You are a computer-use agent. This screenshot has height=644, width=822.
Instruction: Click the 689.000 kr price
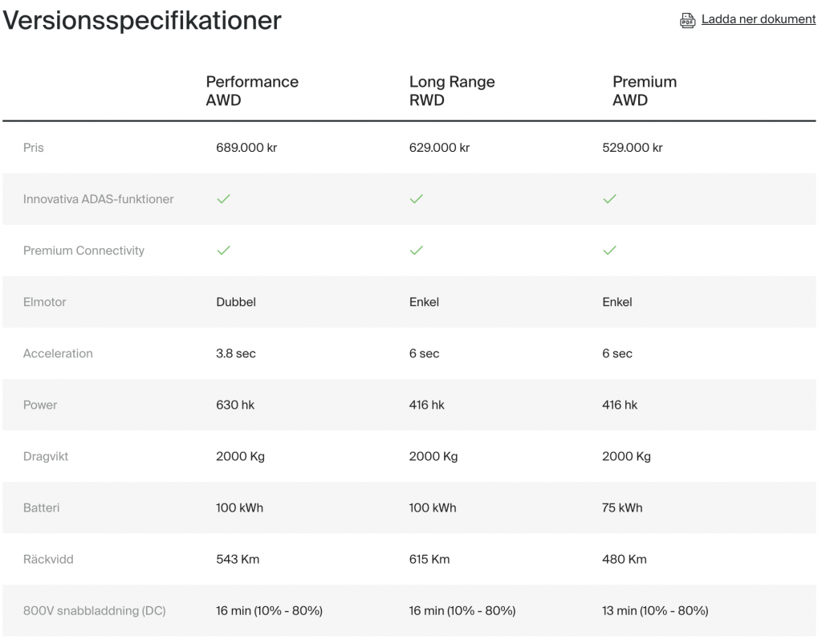click(x=246, y=148)
